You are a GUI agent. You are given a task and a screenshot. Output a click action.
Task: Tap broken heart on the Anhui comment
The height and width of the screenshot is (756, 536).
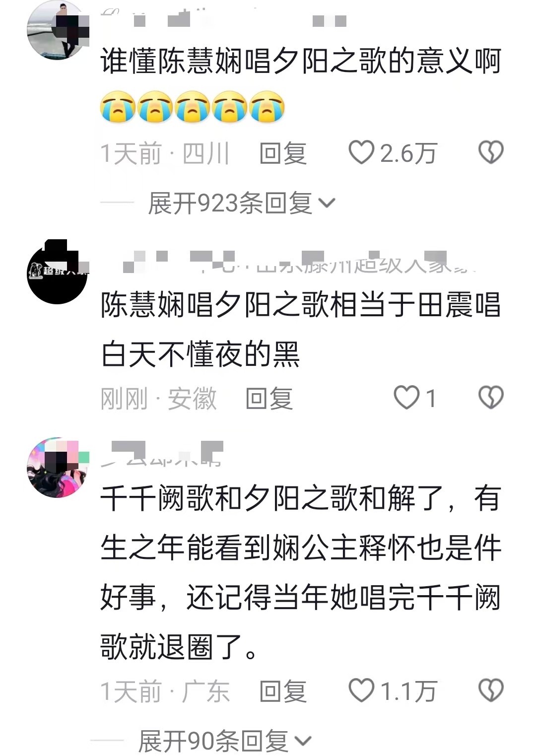pos(491,398)
